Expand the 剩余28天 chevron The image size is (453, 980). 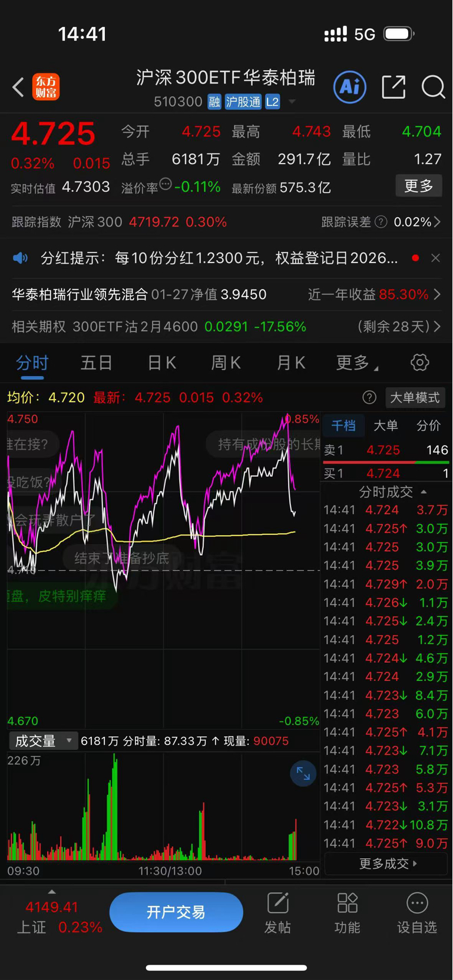(437, 327)
